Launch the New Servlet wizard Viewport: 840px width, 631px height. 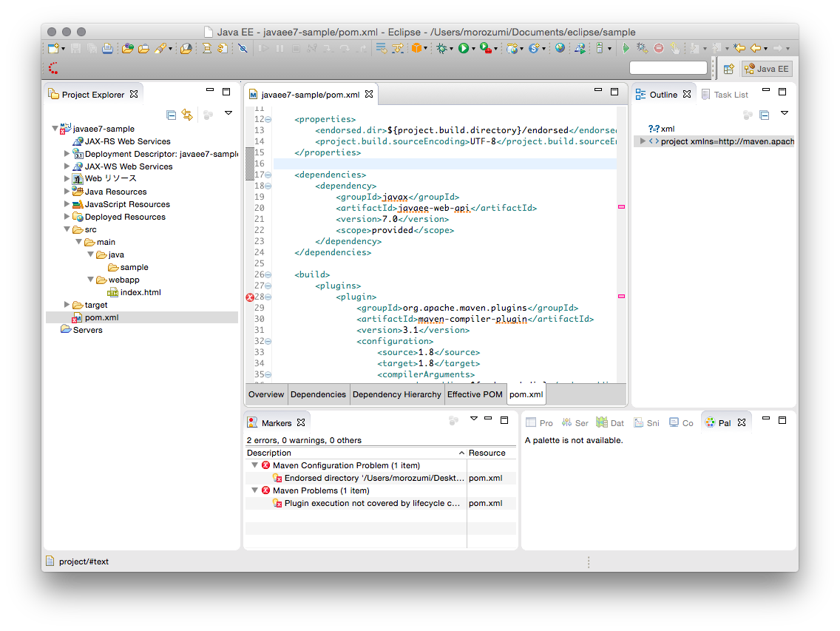click(x=533, y=47)
